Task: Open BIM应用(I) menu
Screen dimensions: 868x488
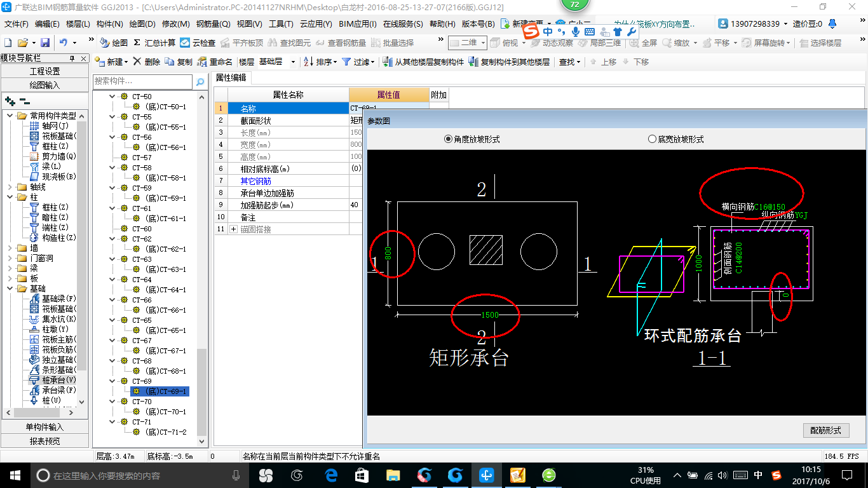Action: tap(358, 24)
